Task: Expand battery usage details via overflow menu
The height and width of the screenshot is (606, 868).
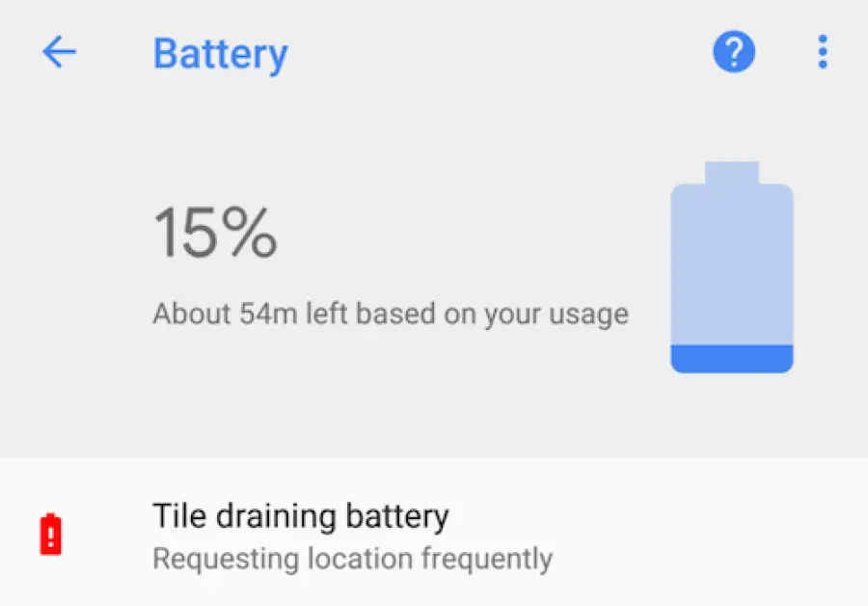Action: [x=823, y=52]
